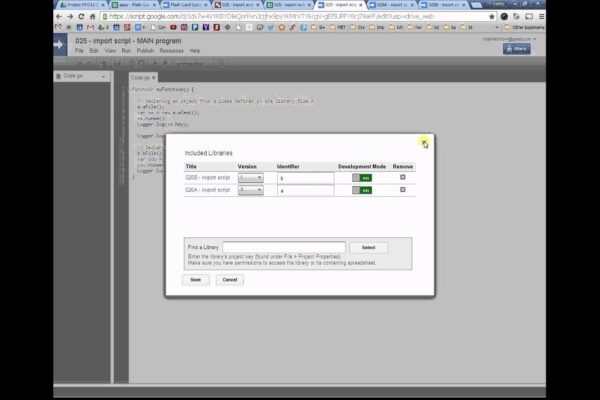Open the Resources menu

click(171, 51)
